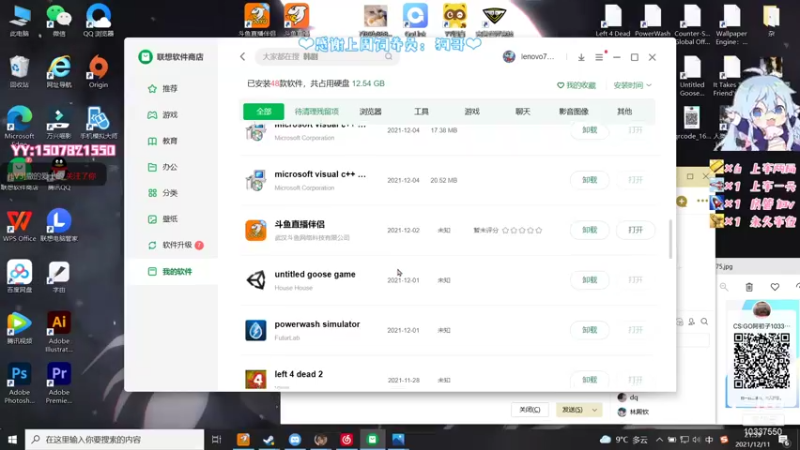The image size is (800, 450).
Task: Click the powerwash simulator app icon
Action: 256,330
